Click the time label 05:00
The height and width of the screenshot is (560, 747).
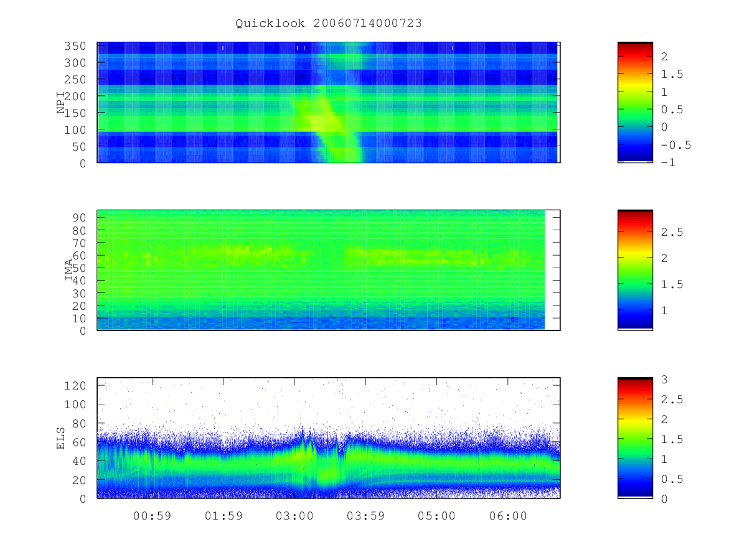point(436,516)
